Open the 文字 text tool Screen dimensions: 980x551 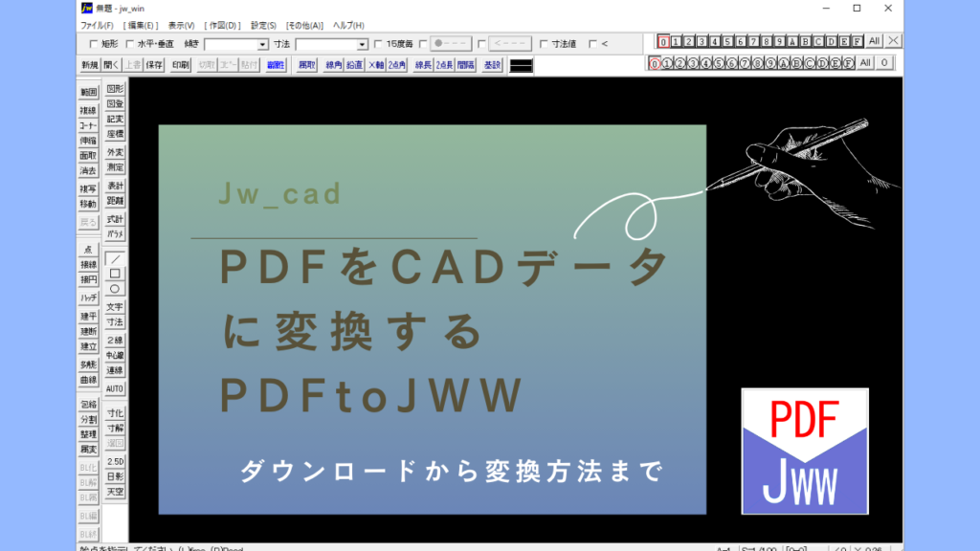coord(116,307)
